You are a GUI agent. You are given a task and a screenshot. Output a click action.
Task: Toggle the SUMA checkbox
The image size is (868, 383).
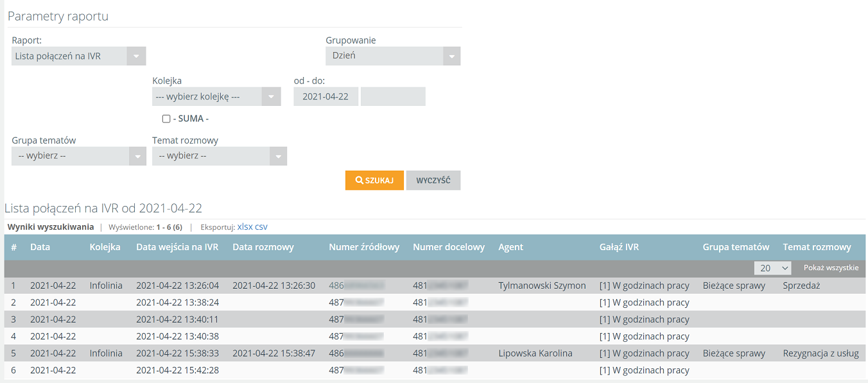166,119
